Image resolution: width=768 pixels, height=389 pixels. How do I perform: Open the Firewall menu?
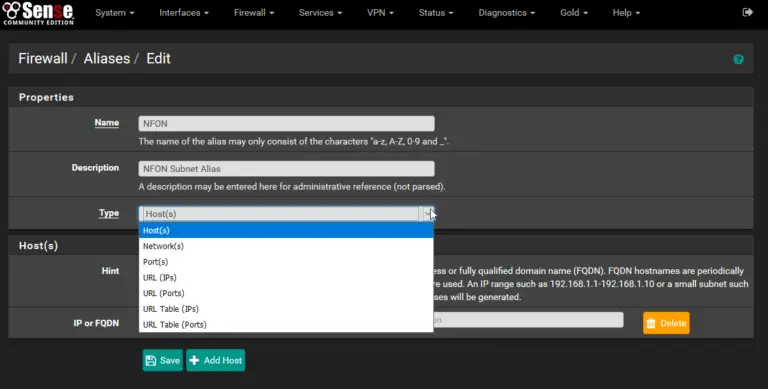254,13
